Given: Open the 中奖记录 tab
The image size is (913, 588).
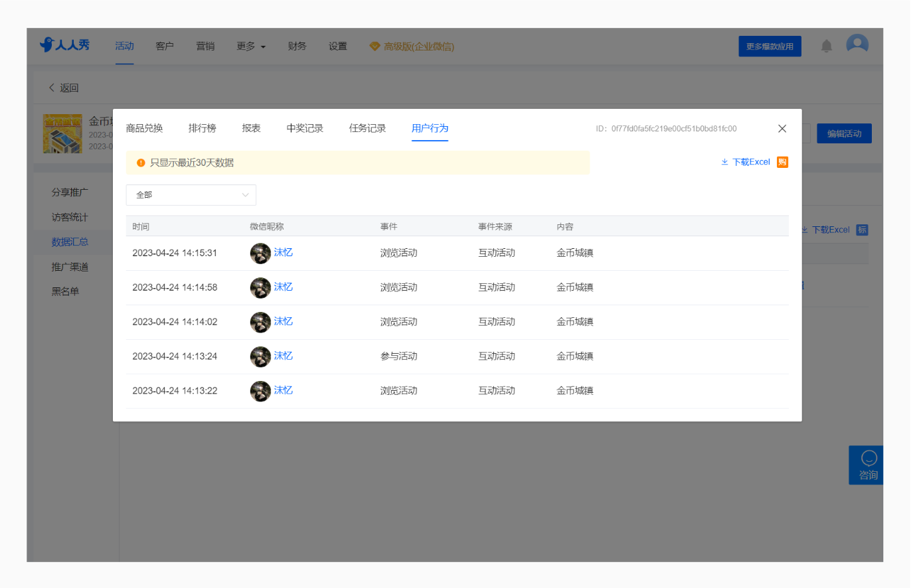Looking at the screenshot, I should click(x=305, y=128).
